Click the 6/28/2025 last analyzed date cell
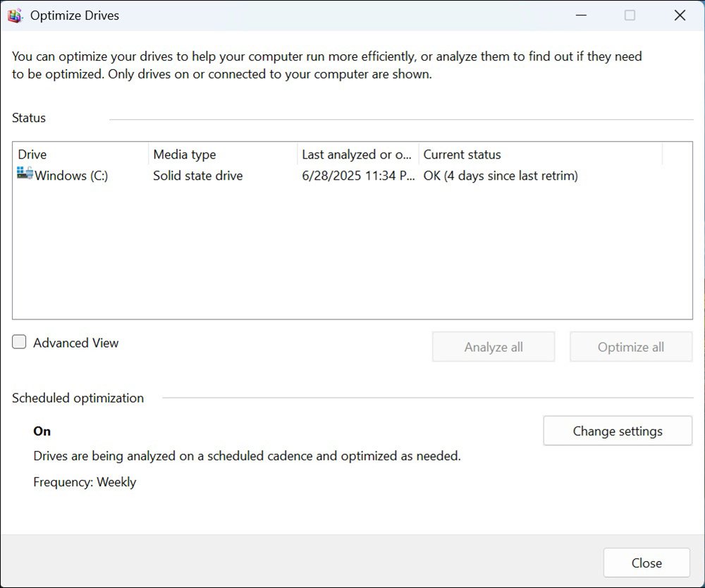The width and height of the screenshot is (705, 588). coord(358,176)
